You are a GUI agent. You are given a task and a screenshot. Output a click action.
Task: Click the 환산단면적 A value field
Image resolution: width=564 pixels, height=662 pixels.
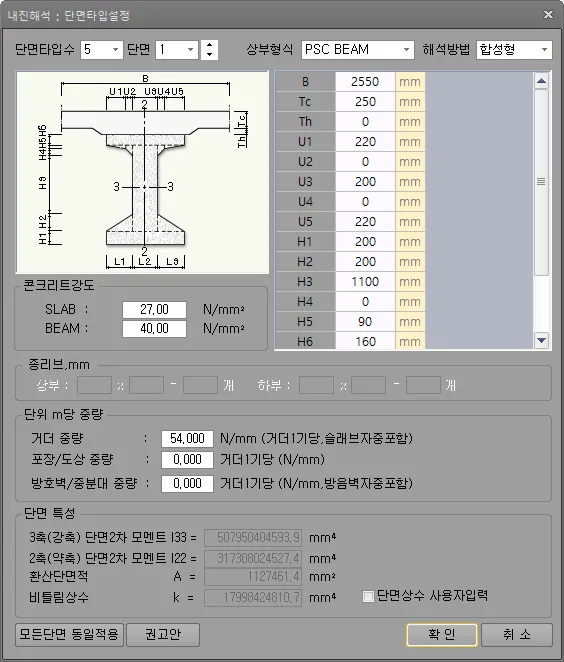point(253,577)
